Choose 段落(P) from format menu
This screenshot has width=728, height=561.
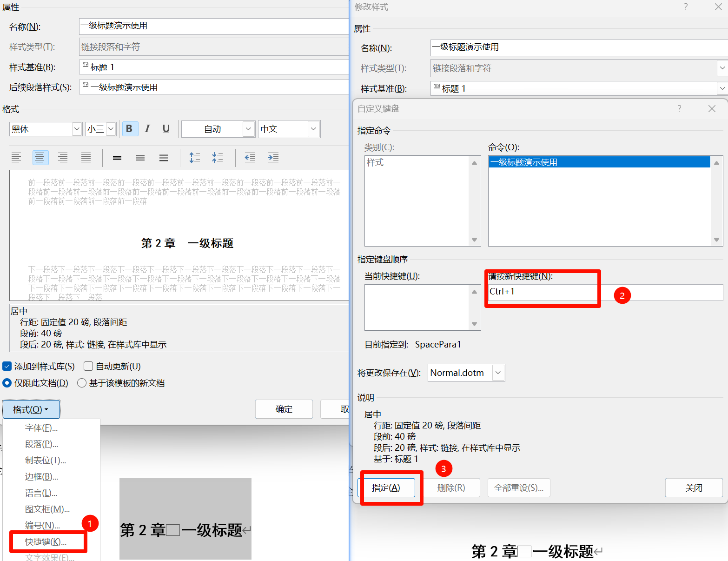41,444
